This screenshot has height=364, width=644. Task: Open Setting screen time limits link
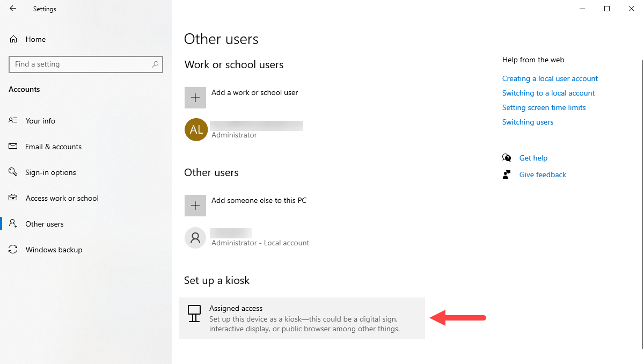[544, 107]
